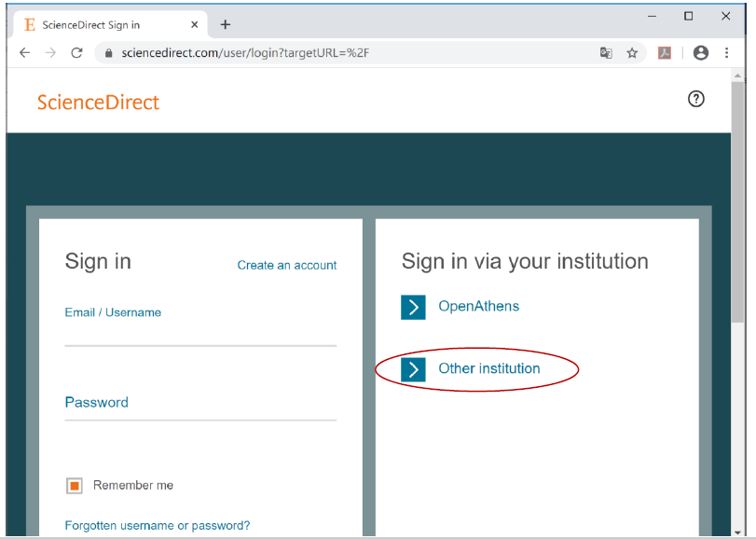Click the Sign in via your institution heading
Image resolution: width=756 pixels, height=539 pixels.
coord(525,261)
